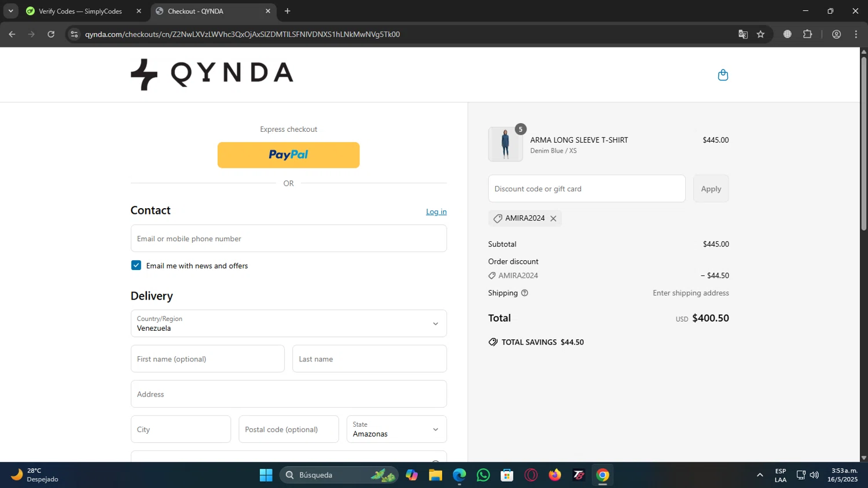
Task: Focus the Last name field
Action: click(369, 358)
